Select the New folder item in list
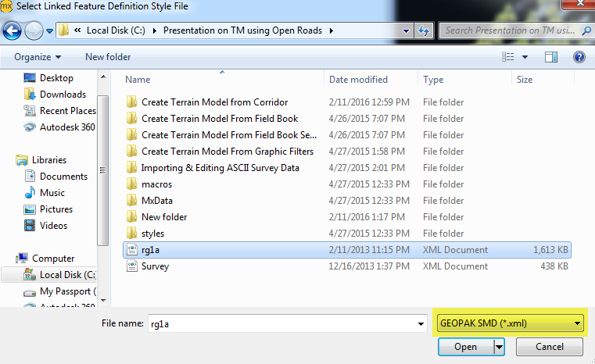This screenshot has height=364, width=595. pyautogui.click(x=164, y=217)
